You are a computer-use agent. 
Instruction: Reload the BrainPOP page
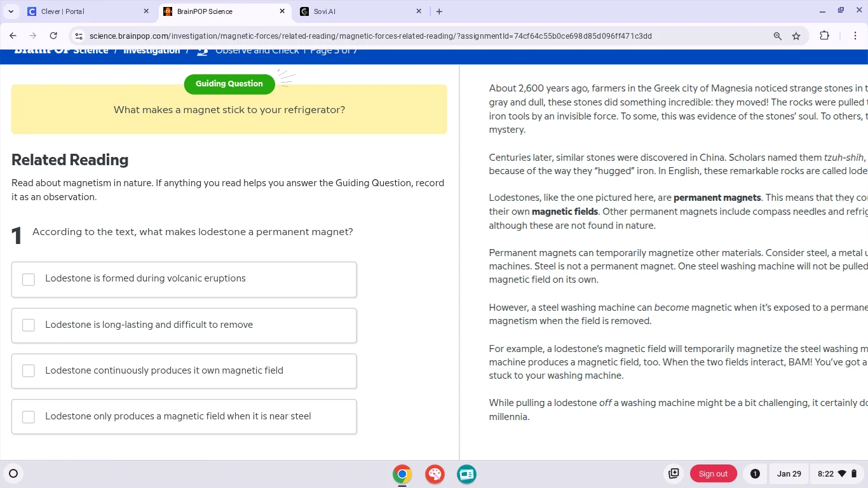tap(53, 36)
